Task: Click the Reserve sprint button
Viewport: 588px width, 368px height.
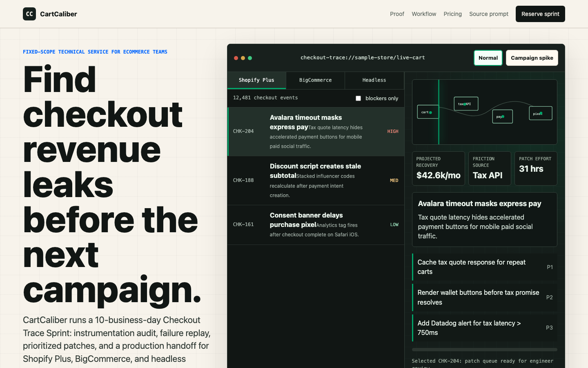Action: (x=540, y=14)
